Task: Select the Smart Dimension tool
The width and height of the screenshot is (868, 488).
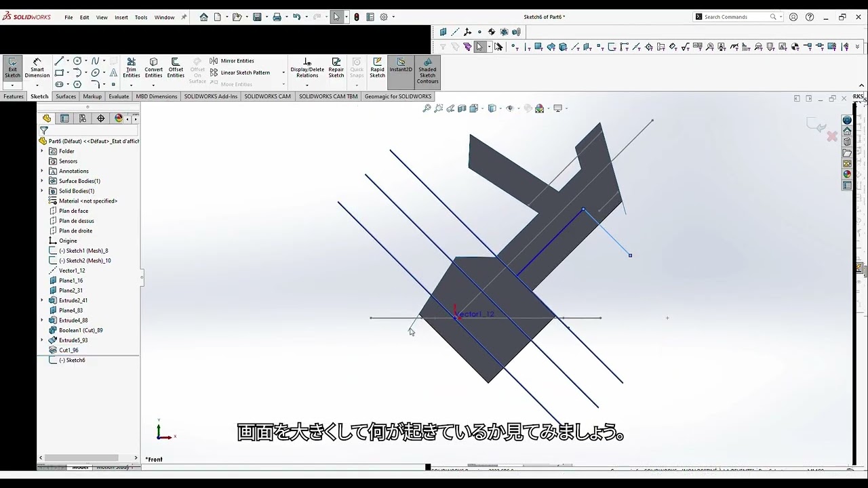Action: (37, 68)
